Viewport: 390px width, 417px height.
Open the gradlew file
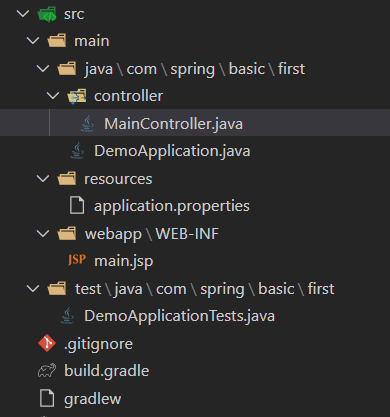click(93, 399)
